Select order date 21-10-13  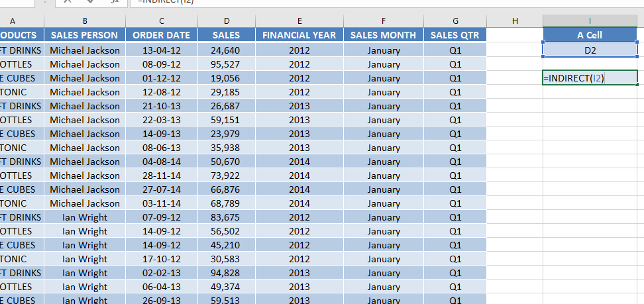(162, 106)
